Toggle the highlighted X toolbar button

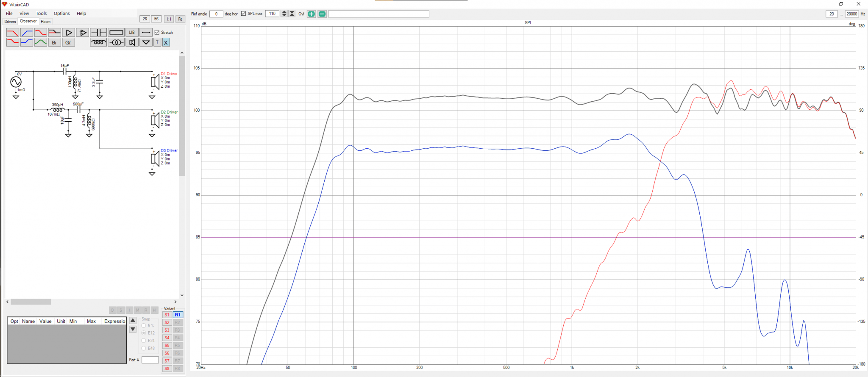(x=166, y=42)
